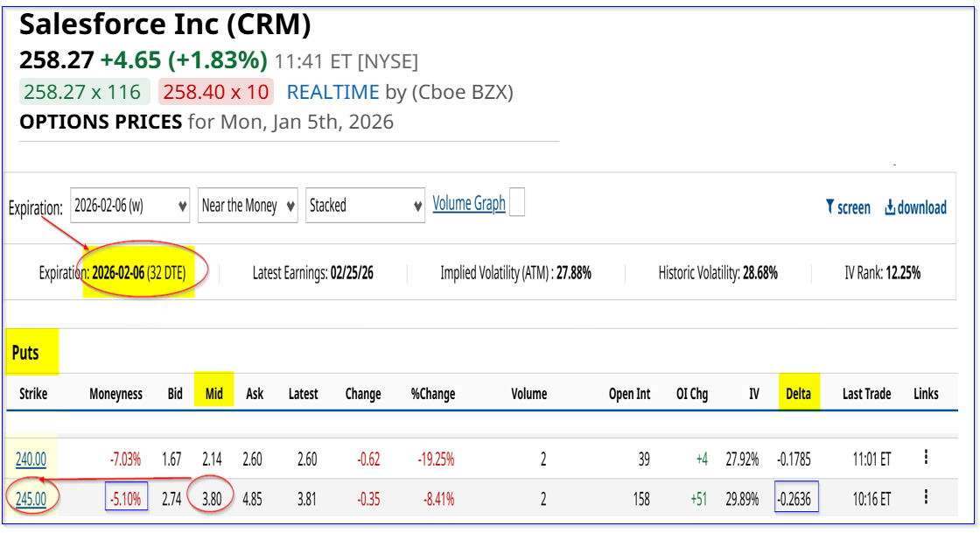
Task: Sort by IV column header
Action: [x=753, y=394]
